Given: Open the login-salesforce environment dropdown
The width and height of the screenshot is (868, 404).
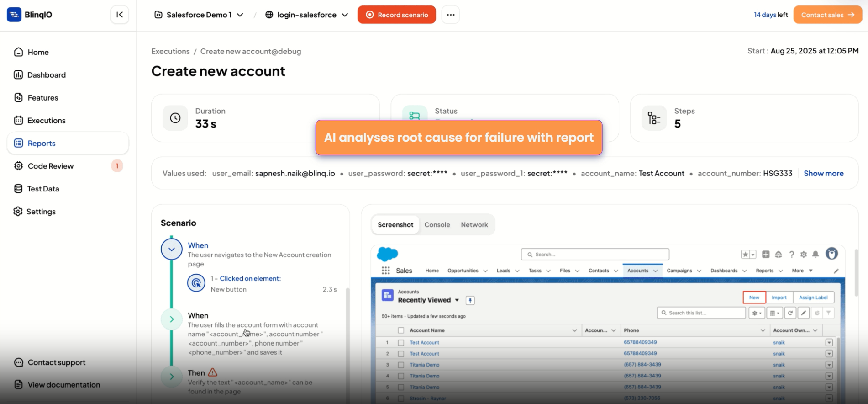Looking at the screenshot, I should point(307,15).
